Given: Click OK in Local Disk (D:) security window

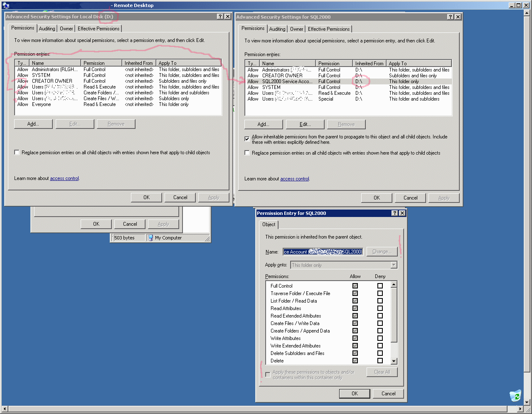Looking at the screenshot, I should [146, 197].
